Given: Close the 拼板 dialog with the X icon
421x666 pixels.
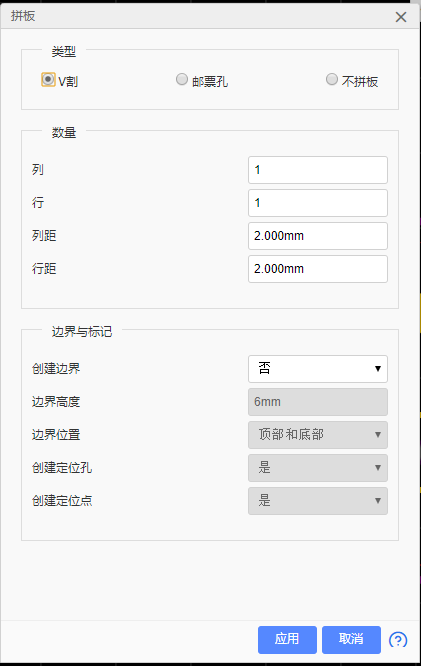Looking at the screenshot, I should pyautogui.click(x=401, y=17).
